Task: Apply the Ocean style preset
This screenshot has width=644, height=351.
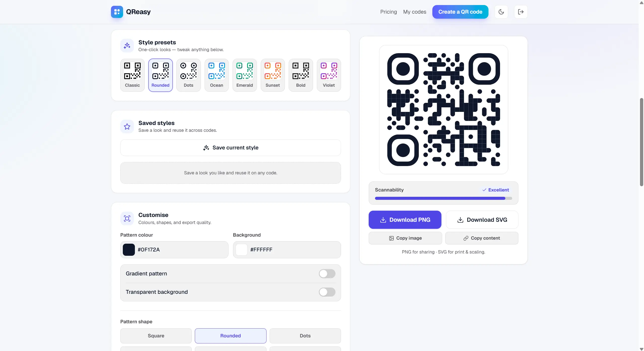Action: [217, 75]
